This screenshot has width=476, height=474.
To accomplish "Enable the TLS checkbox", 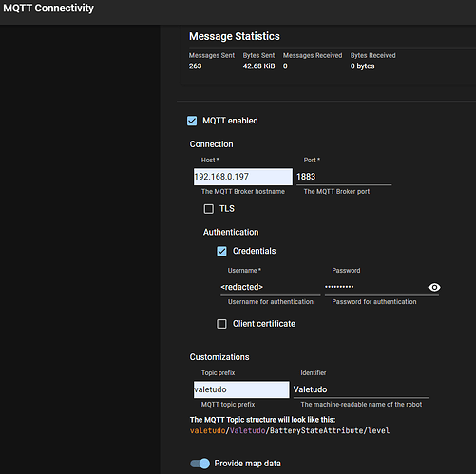I will 208,209.
